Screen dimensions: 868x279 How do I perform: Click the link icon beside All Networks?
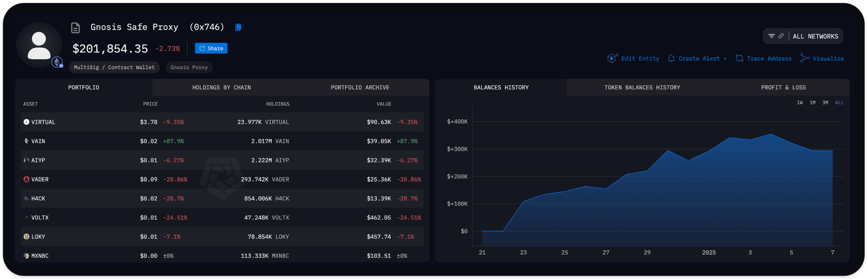tap(781, 36)
